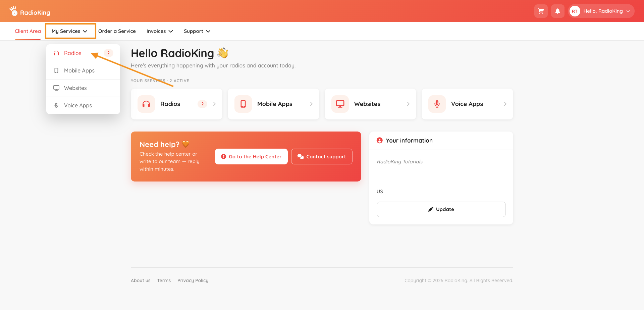Open Mobile Apps card via its chevron arrow
Screen dimensions: 644x310
(311, 104)
